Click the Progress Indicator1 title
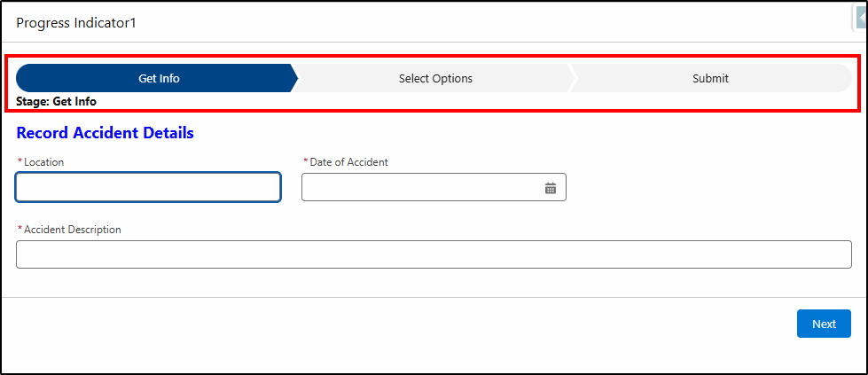The width and height of the screenshot is (868, 375). click(76, 23)
